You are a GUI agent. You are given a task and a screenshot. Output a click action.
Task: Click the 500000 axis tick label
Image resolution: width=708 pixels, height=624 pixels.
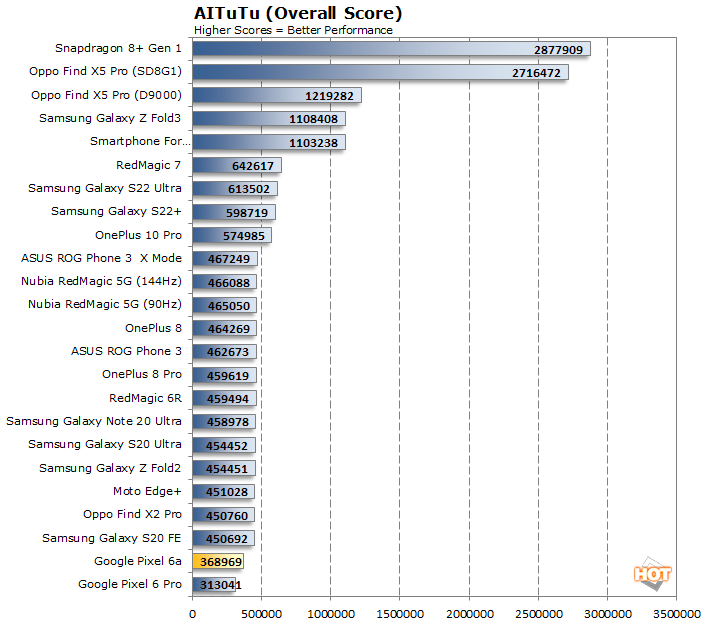coord(261,614)
